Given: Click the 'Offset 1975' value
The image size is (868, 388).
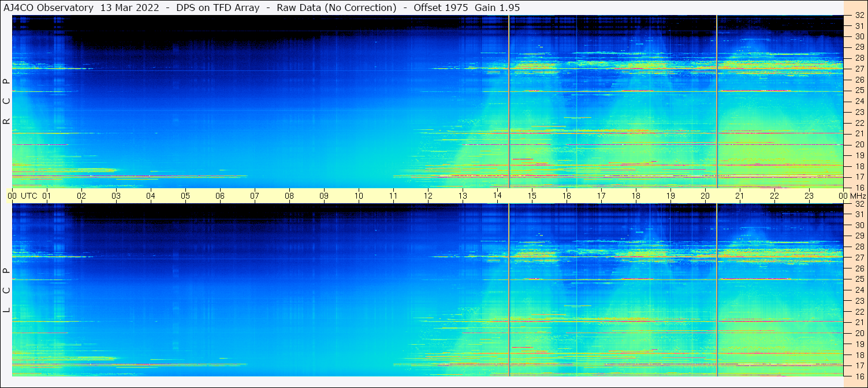Looking at the screenshot, I should pyautogui.click(x=441, y=8).
